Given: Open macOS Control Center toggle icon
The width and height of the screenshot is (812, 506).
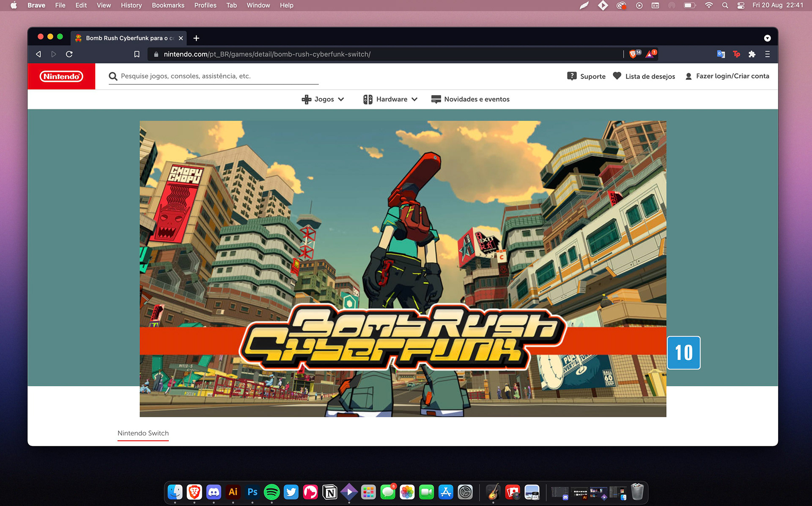Looking at the screenshot, I should click(x=741, y=5).
